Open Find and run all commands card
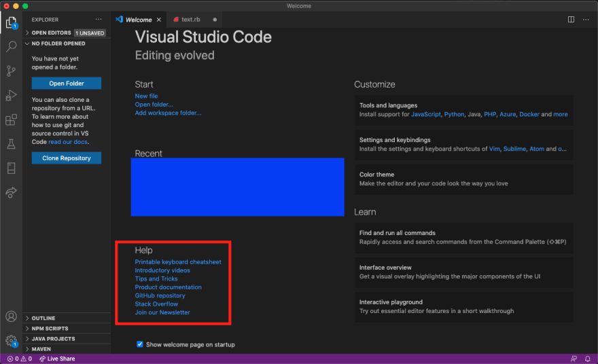Screen dimensions: 598x364 [x=463, y=238]
